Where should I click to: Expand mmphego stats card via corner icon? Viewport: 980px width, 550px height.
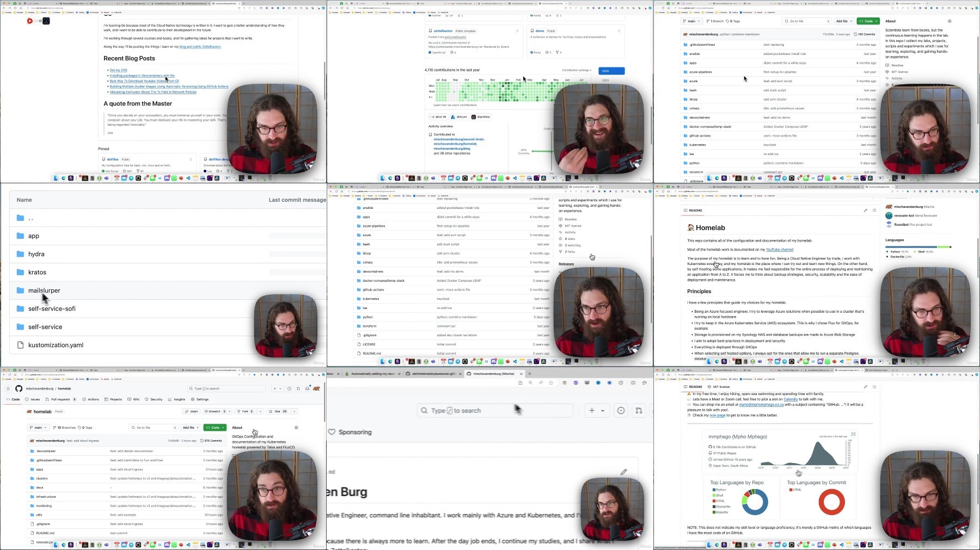(853, 434)
